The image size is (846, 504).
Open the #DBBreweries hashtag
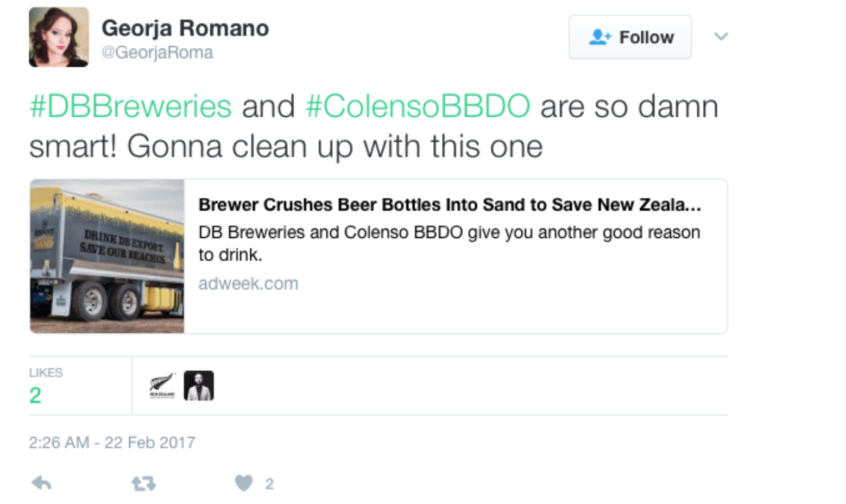pos(130,106)
